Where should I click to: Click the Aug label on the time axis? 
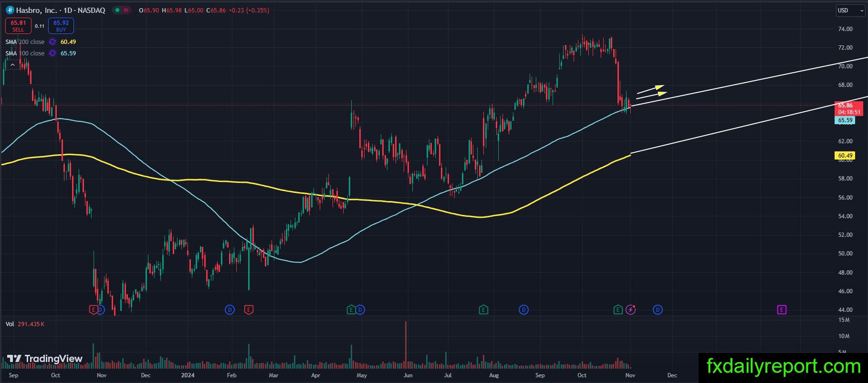point(494,375)
